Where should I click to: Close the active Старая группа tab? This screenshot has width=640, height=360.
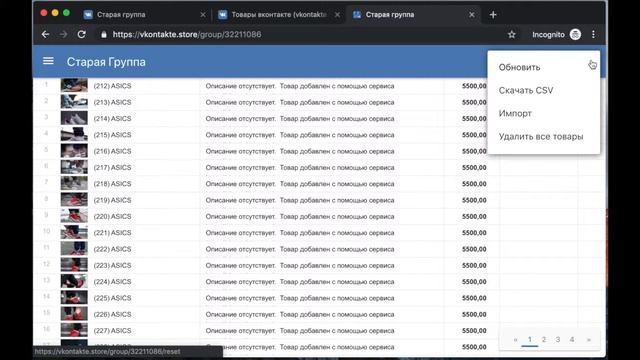[472, 15]
